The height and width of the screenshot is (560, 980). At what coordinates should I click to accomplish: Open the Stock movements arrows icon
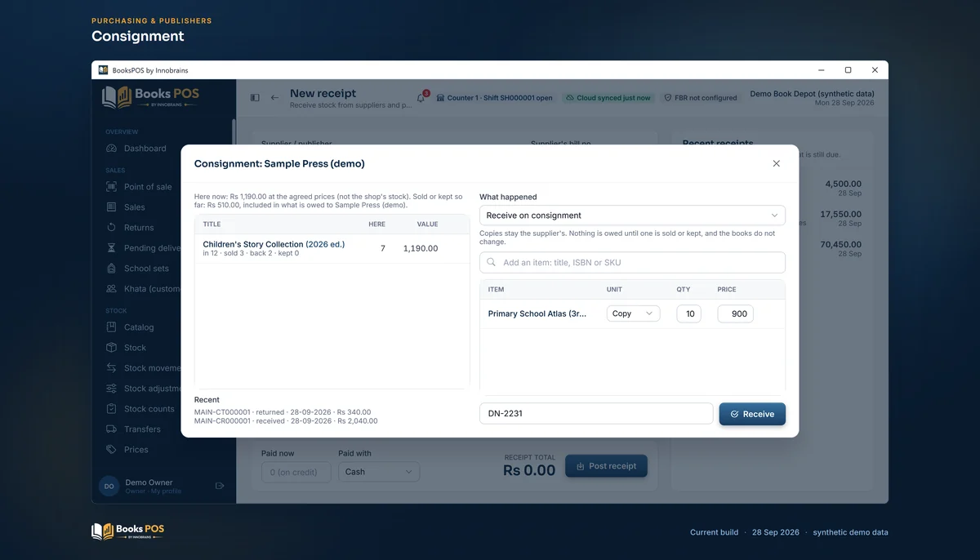(x=111, y=368)
